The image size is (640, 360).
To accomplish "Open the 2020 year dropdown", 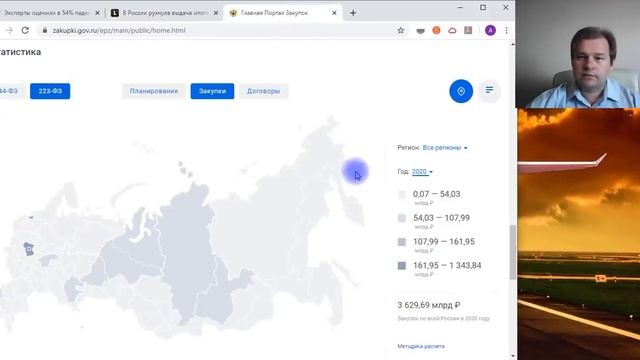I will click(x=422, y=172).
